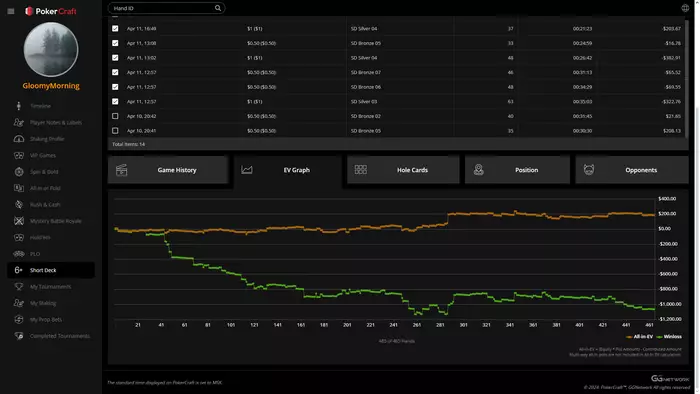
Task: Open My Prop Bets icon
Action: (x=19, y=319)
